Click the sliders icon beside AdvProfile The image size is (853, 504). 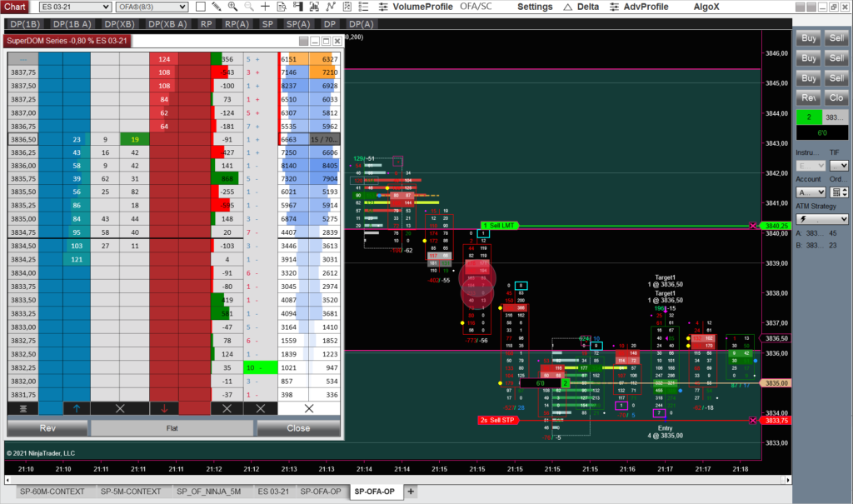coord(614,7)
